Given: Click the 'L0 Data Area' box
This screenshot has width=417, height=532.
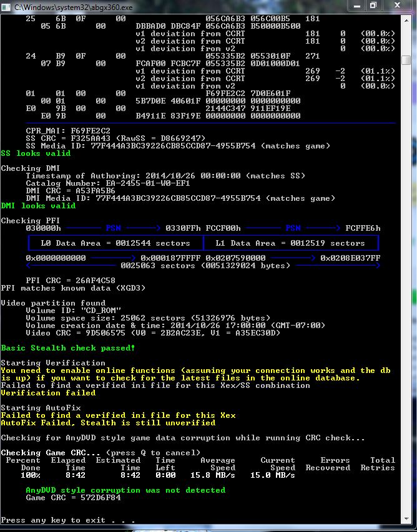Looking at the screenshot, I should coord(115,243).
